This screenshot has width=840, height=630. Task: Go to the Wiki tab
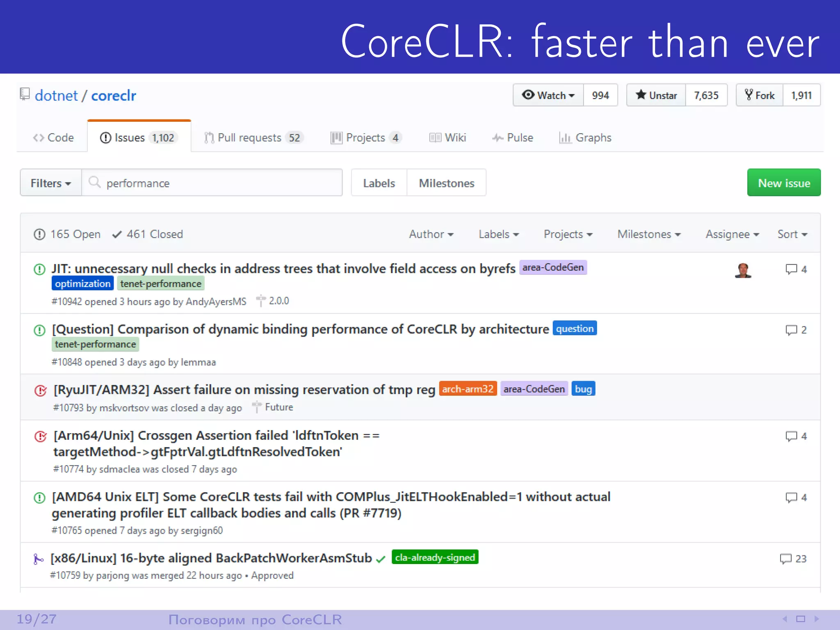click(x=447, y=138)
